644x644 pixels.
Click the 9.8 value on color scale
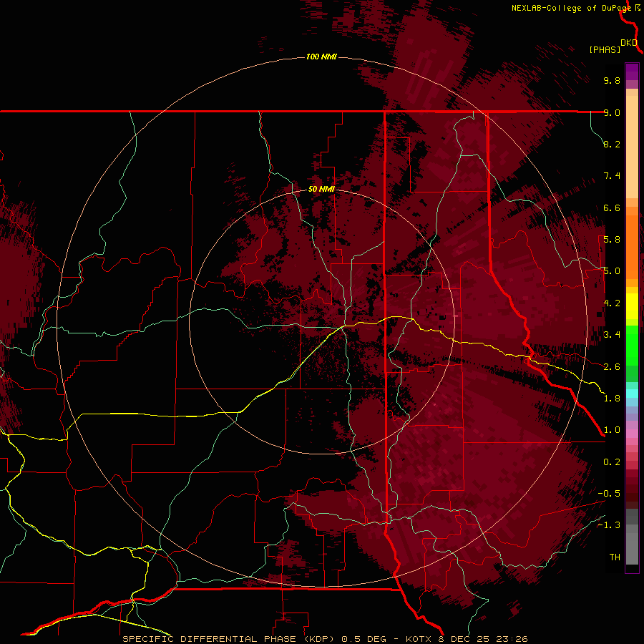pyautogui.click(x=612, y=80)
